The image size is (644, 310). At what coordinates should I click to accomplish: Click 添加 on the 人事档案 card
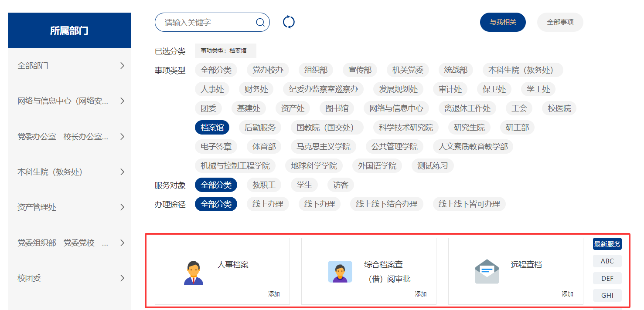click(274, 294)
